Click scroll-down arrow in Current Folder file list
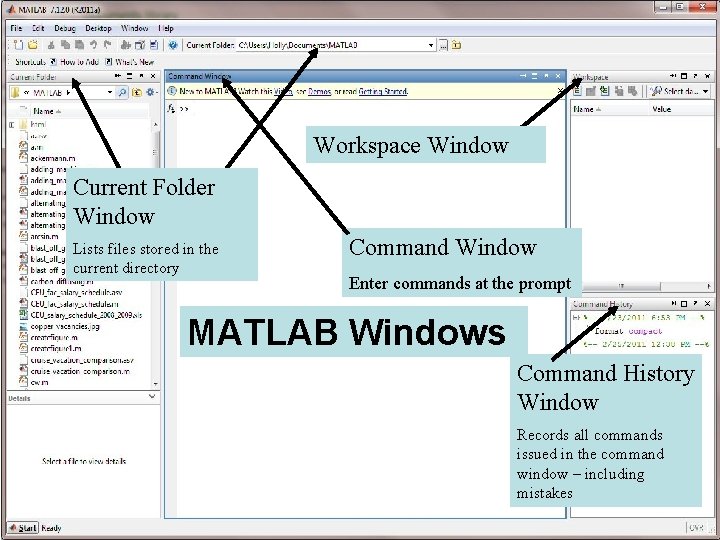Screen dimensions: 720x540 [155, 384]
